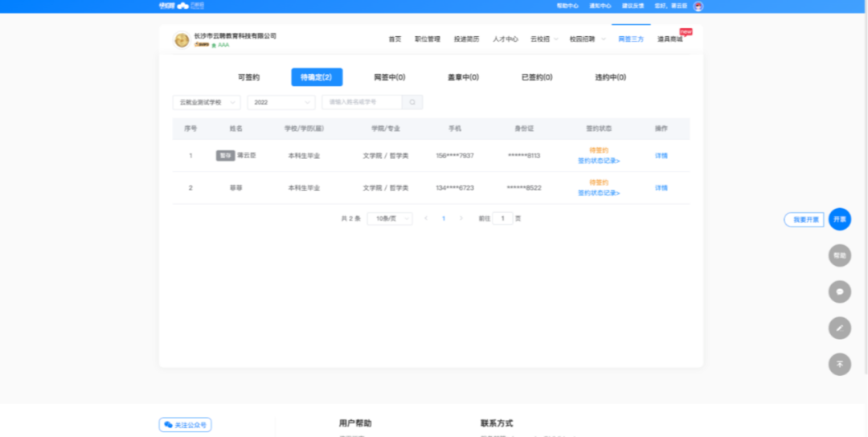Select page 1 in pagination
This screenshot has width=868, height=437.
point(444,218)
